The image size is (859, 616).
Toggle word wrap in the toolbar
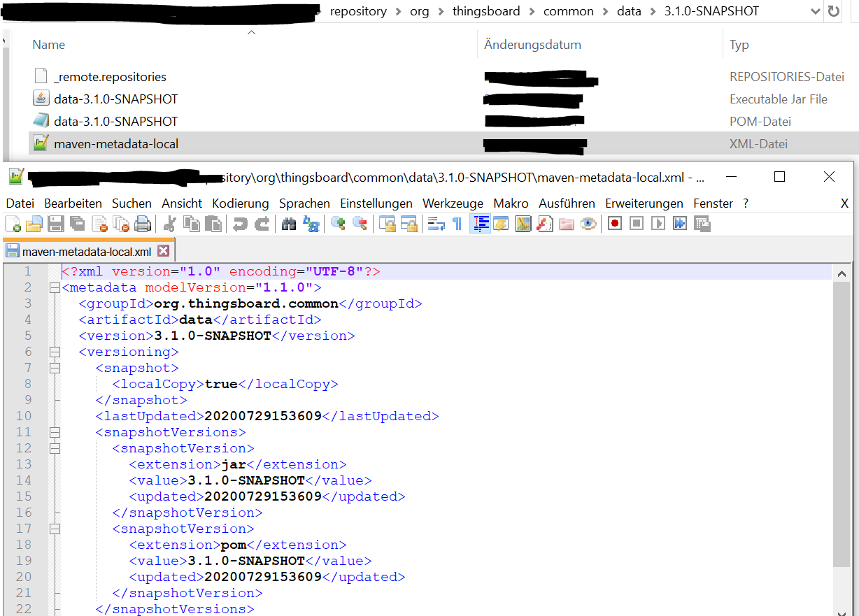436,224
